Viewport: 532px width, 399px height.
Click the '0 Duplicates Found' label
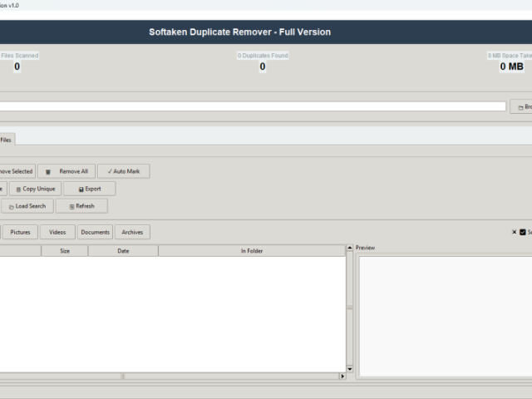click(x=263, y=56)
